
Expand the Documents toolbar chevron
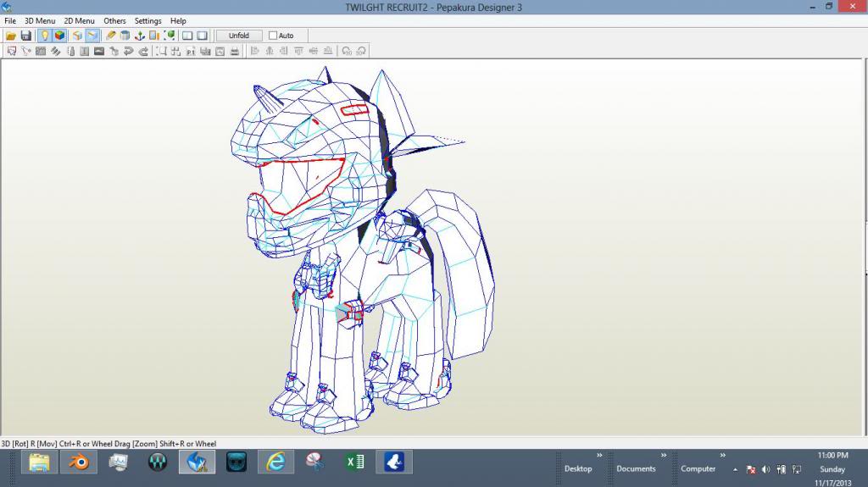(x=664, y=455)
